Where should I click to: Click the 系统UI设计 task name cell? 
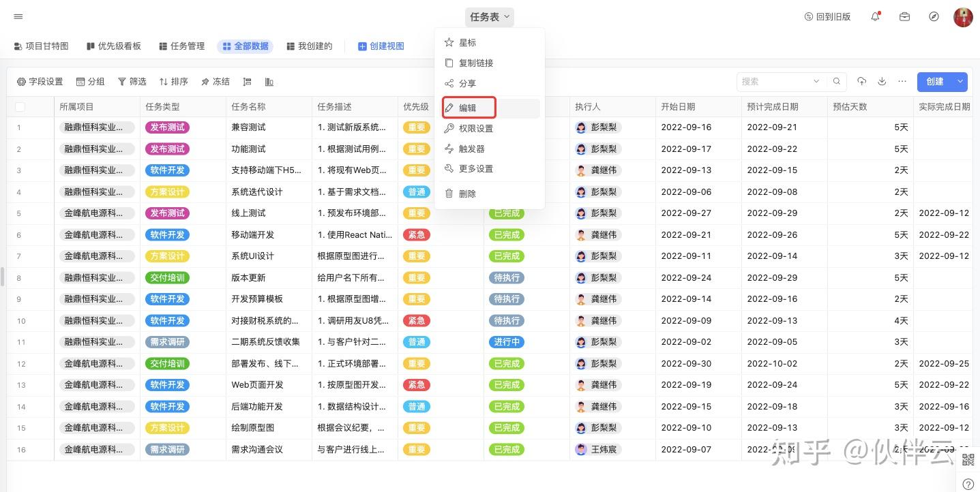click(269, 256)
